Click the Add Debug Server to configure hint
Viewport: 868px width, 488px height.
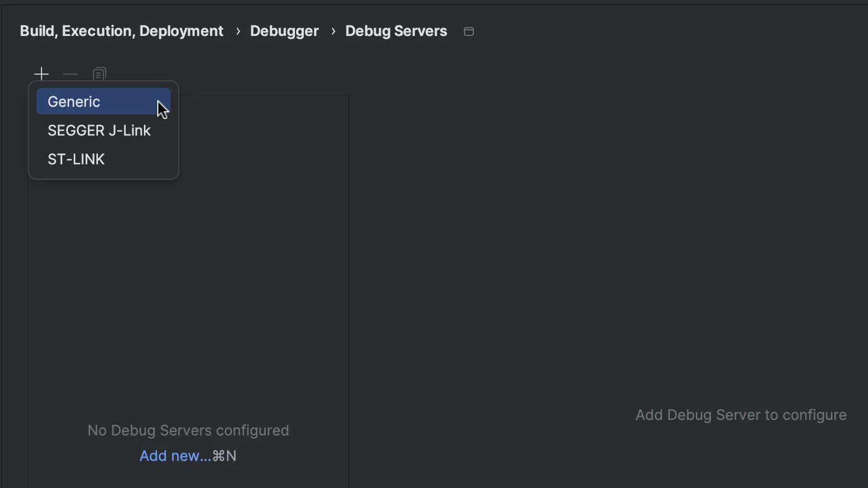click(x=741, y=415)
